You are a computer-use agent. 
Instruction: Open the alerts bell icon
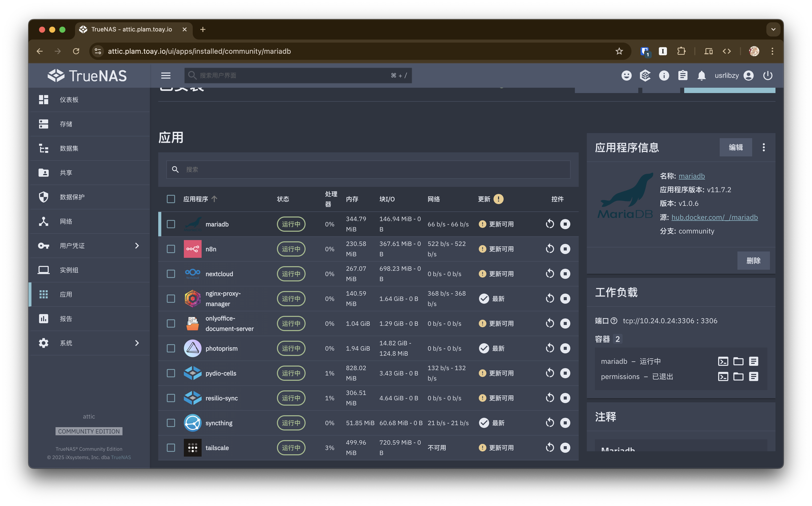701,76
